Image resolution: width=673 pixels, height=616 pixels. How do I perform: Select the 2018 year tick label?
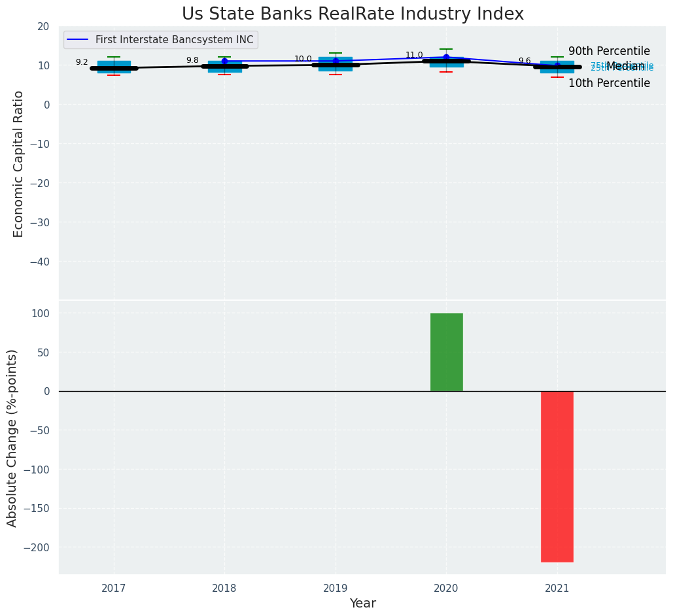coord(224,589)
